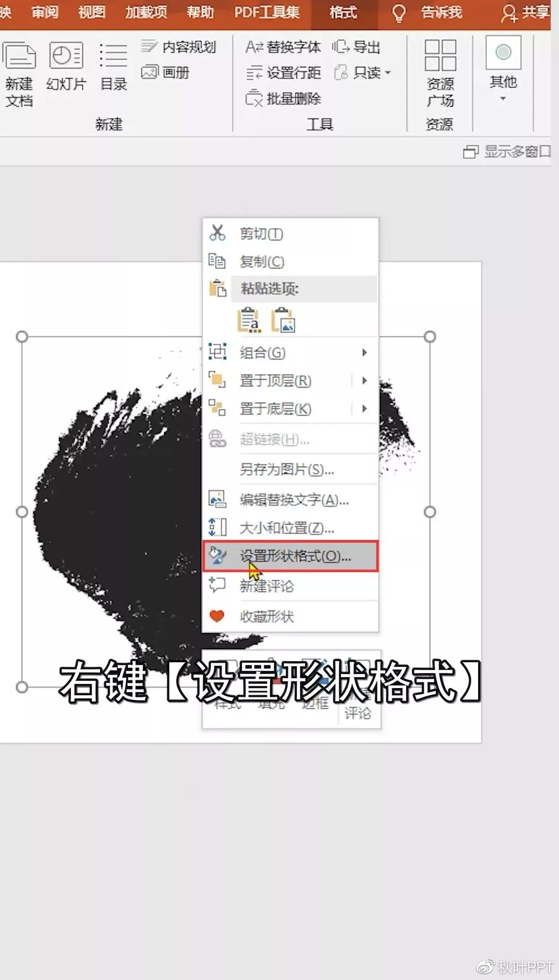Select Save as Picture (另存为图片)
This screenshot has width=559, height=980.
pyautogui.click(x=290, y=470)
